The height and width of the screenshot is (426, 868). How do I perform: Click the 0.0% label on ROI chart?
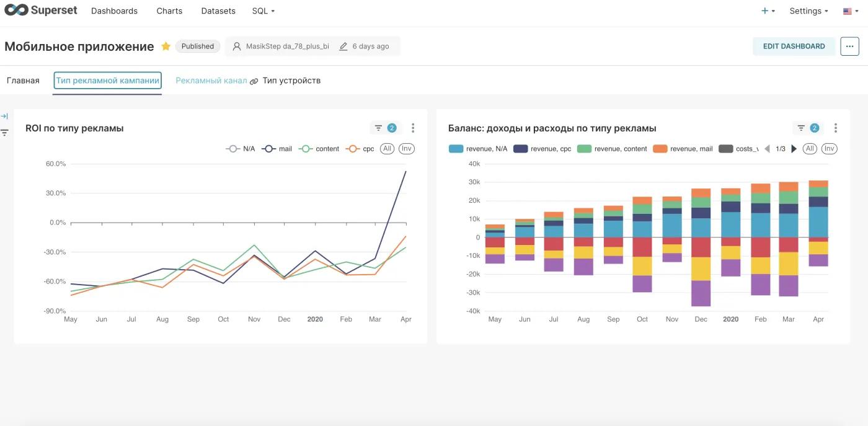[58, 223]
